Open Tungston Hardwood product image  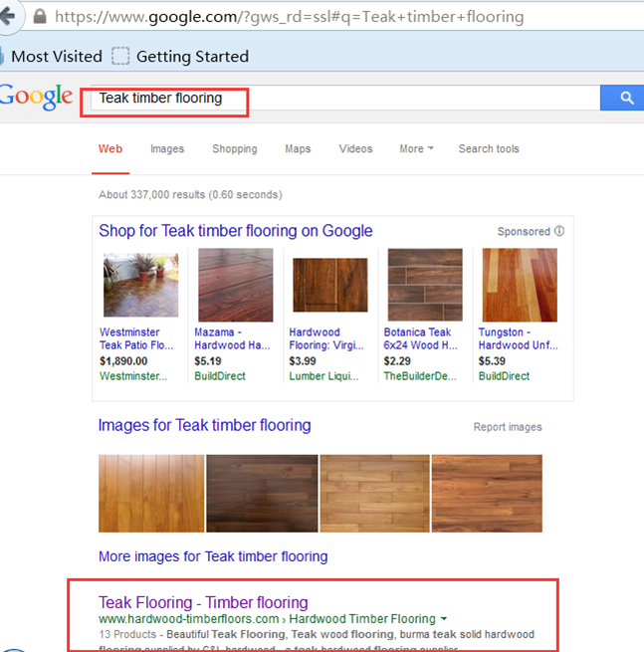click(520, 286)
